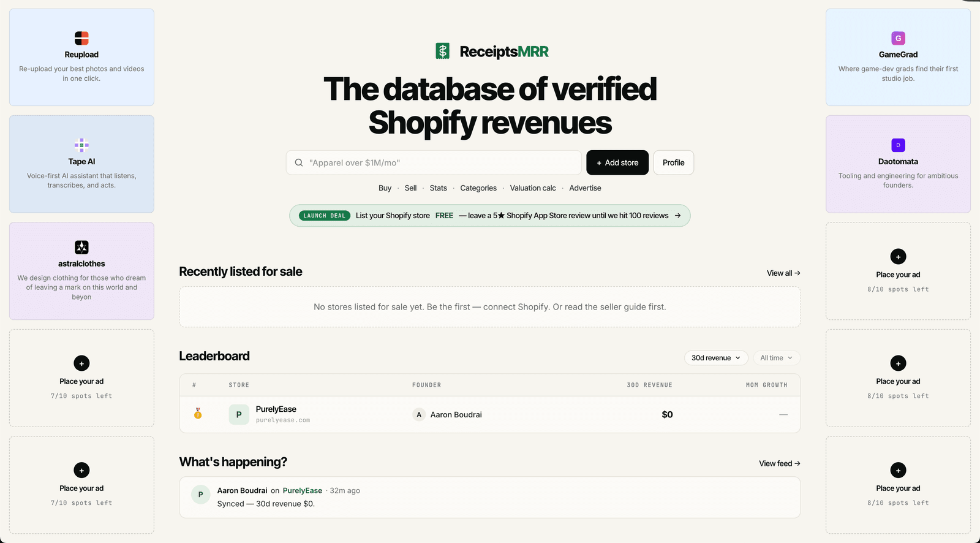The height and width of the screenshot is (543, 980).
Task: Open the All time dropdown
Action: pos(776,358)
